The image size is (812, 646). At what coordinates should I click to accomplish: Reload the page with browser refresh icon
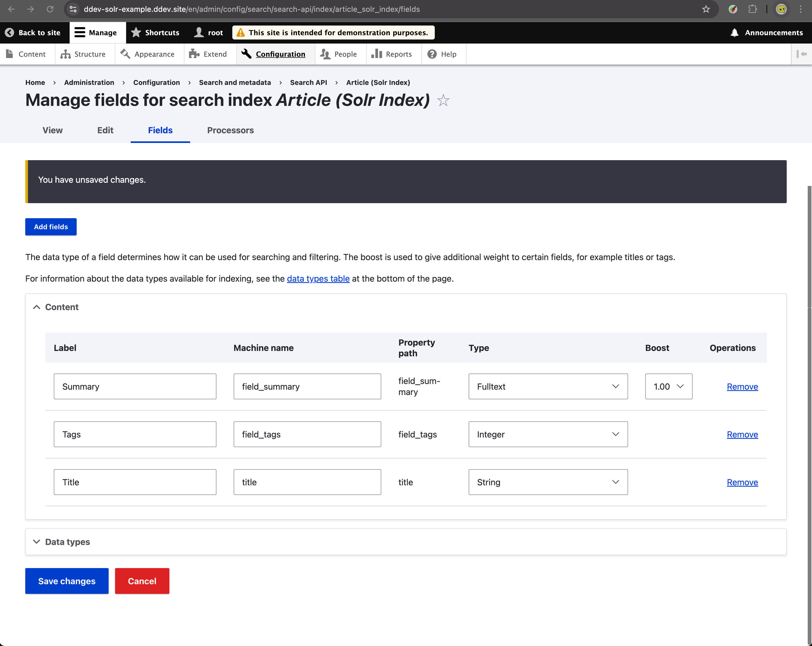pos(50,9)
